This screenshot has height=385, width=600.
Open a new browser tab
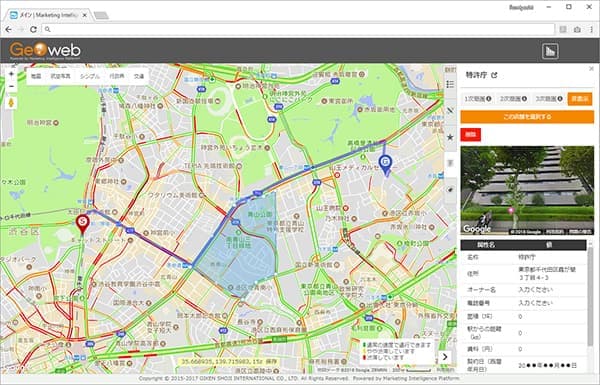point(101,16)
